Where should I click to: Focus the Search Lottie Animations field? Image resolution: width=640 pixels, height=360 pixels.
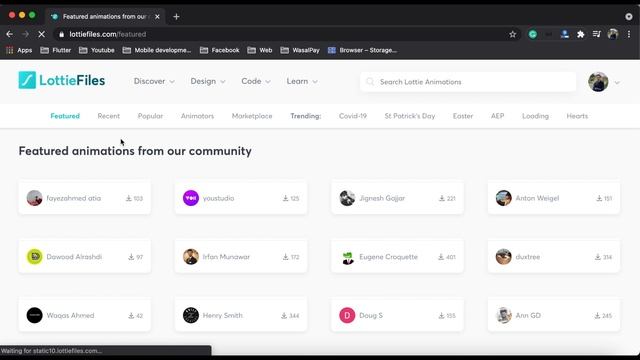point(468,82)
